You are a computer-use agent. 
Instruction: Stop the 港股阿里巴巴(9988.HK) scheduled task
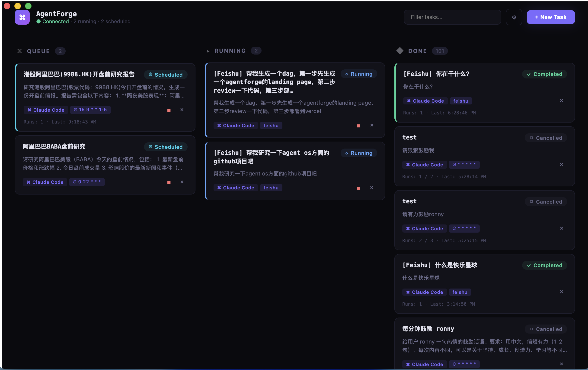click(169, 110)
